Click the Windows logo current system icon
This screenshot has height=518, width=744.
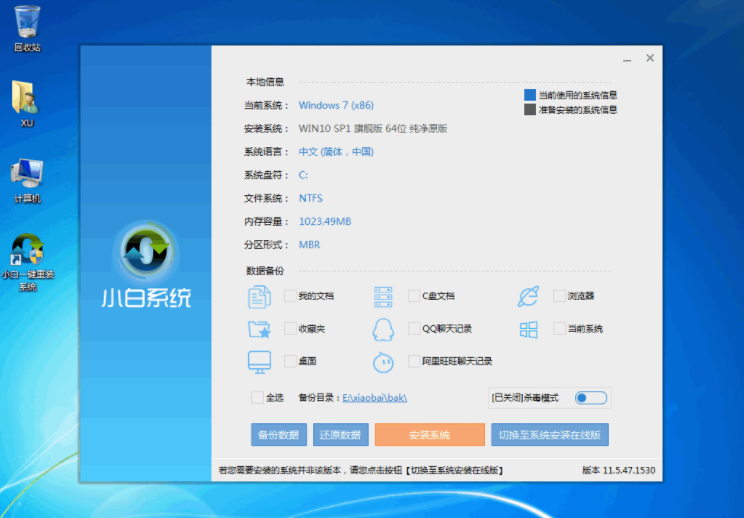[528, 329]
